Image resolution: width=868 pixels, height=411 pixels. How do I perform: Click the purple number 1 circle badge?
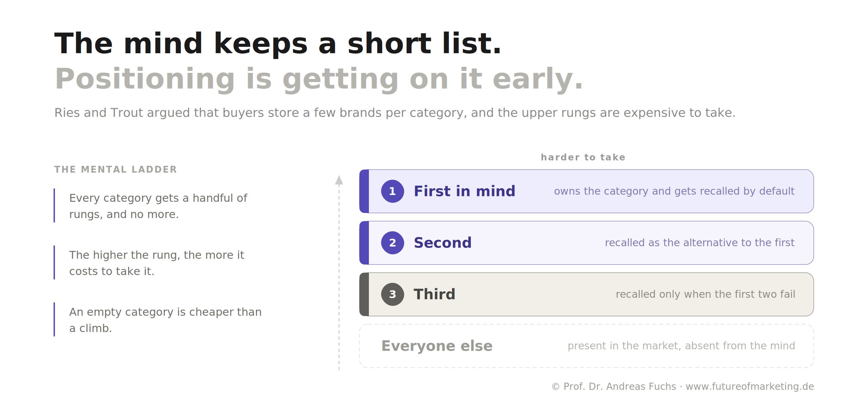click(392, 191)
